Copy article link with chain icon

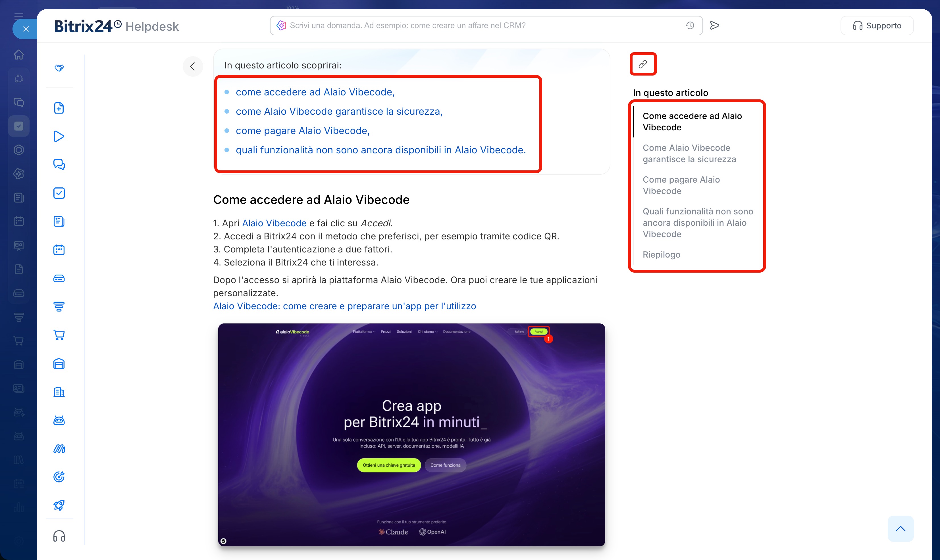(643, 64)
